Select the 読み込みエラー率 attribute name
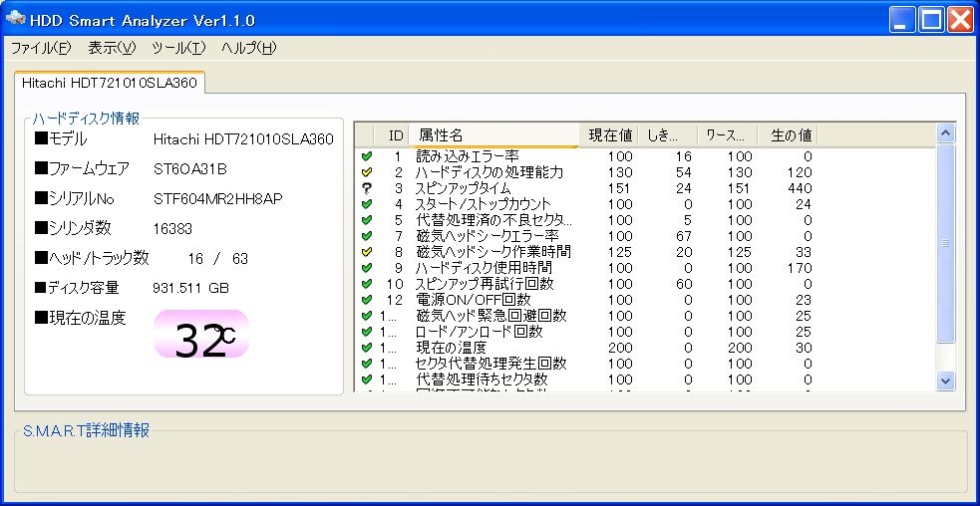The image size is (980, 506). (x=468, y=156)
